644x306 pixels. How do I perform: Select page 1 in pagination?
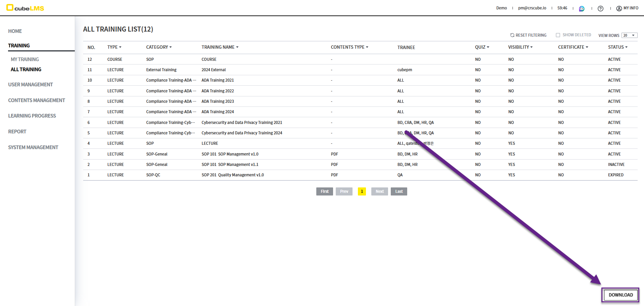[362, 191]
